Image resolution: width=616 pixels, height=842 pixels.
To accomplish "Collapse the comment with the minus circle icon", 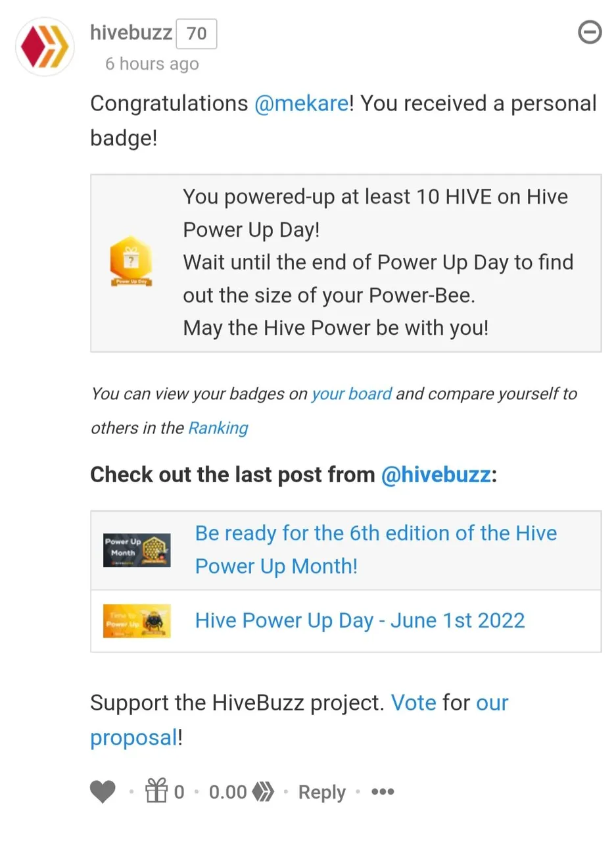I will [590, 32].
